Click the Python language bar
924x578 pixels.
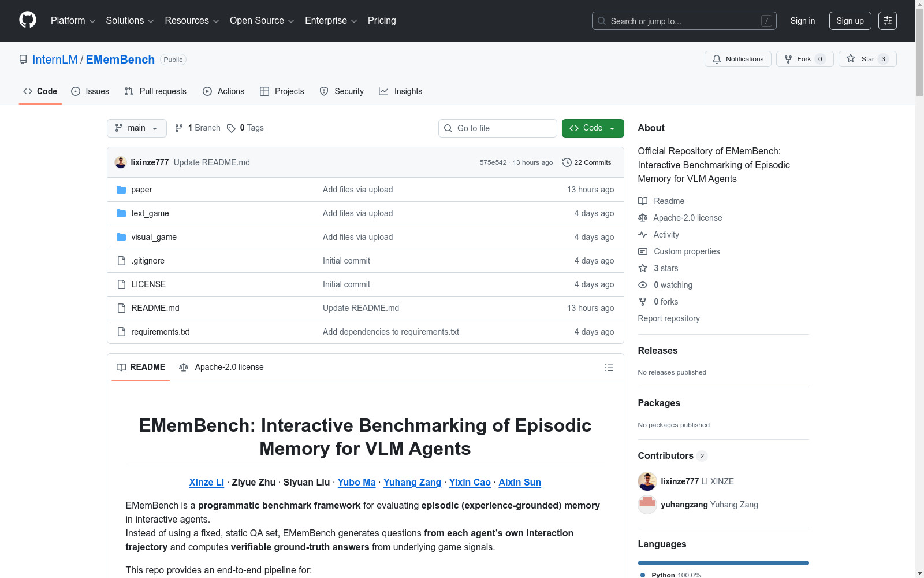[x=724, y=563]
